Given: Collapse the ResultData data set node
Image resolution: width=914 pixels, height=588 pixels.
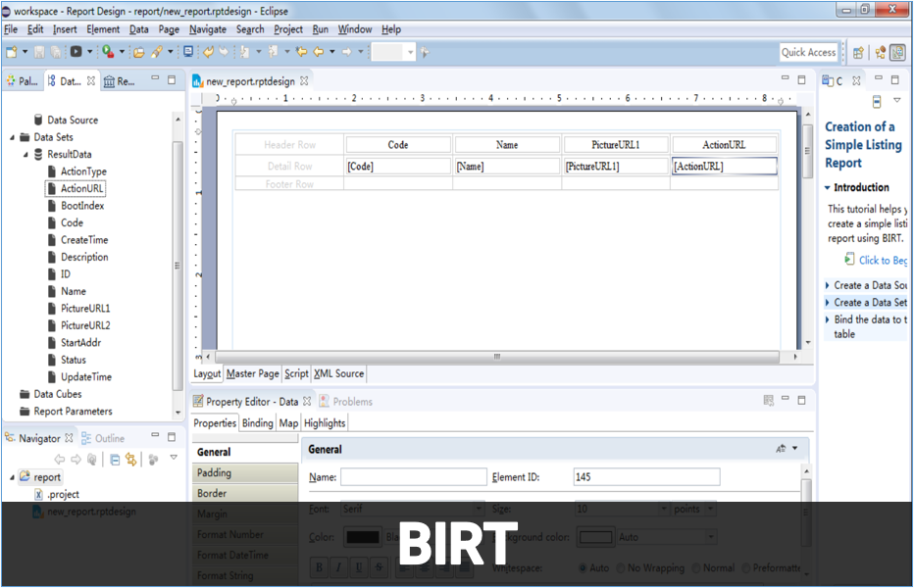Looking at the screenshot, I should pos(25,155).
